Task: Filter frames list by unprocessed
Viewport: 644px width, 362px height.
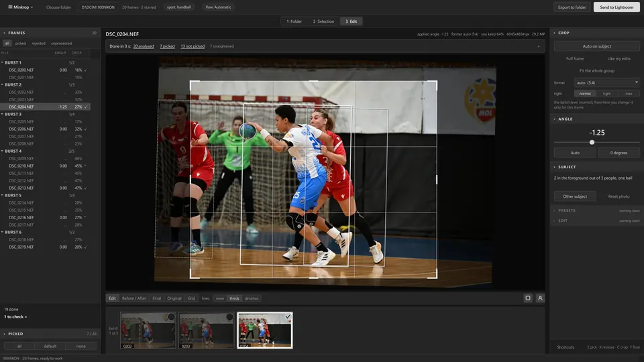Action: coord(61,44)
